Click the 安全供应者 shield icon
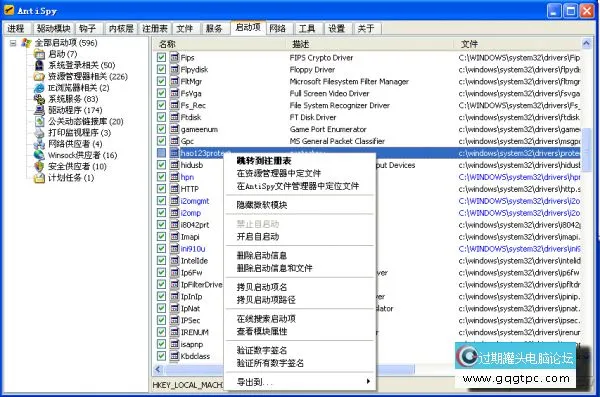The image size is (600, 397). click(x=39, y=167)
